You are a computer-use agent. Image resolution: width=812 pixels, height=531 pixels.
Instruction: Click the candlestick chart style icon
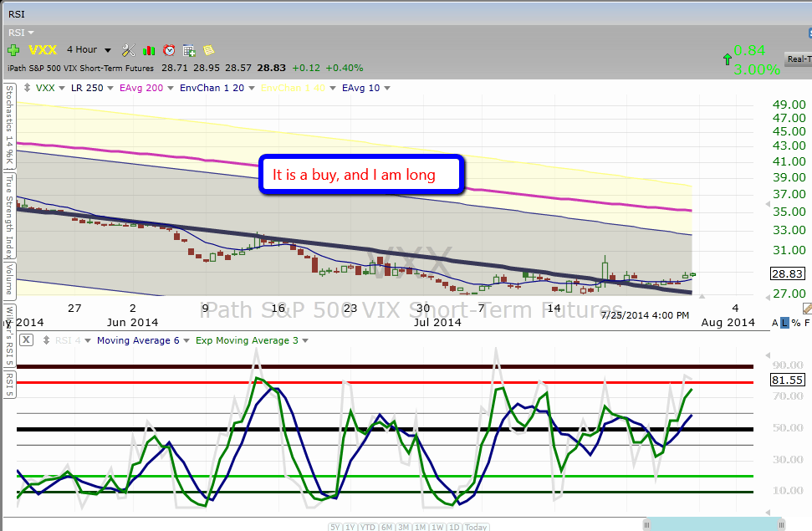(149, 50)
